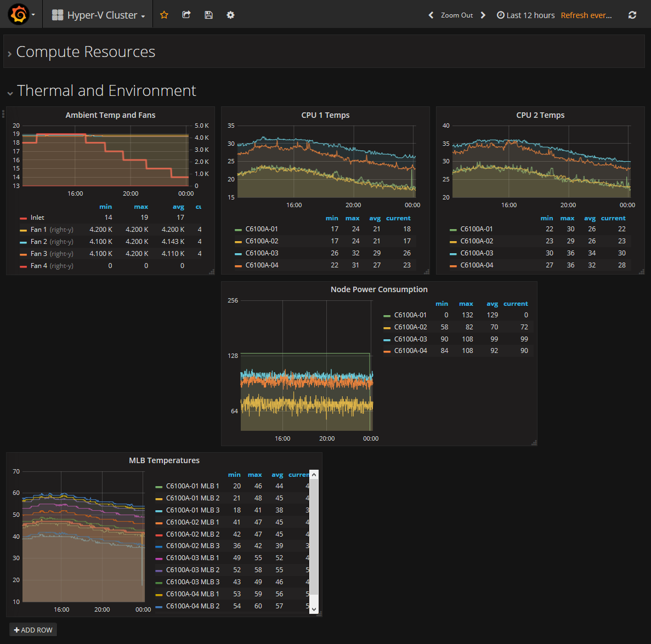Open the CPU 2 Temps panel title menu
This screenshot has width=651, height=644.
point(540,115)
